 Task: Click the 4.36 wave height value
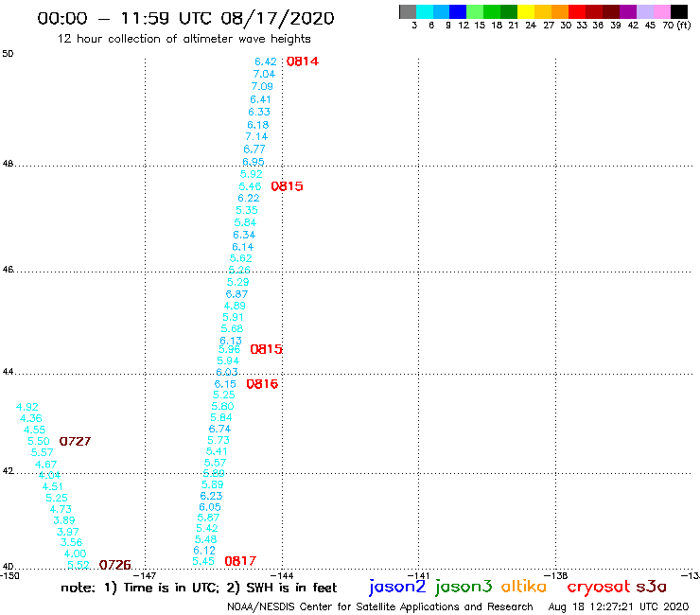(x=31, y=418)
